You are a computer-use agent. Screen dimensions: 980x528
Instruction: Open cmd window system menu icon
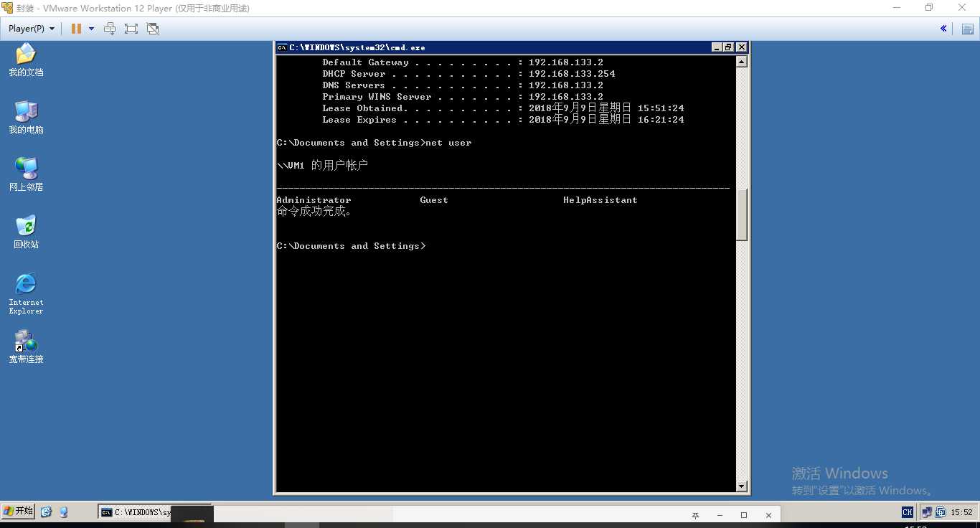[282, 47]
